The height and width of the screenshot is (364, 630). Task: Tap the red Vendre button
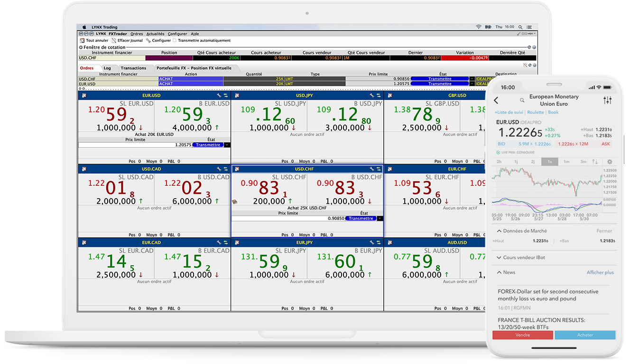click(x=523, y=335)
